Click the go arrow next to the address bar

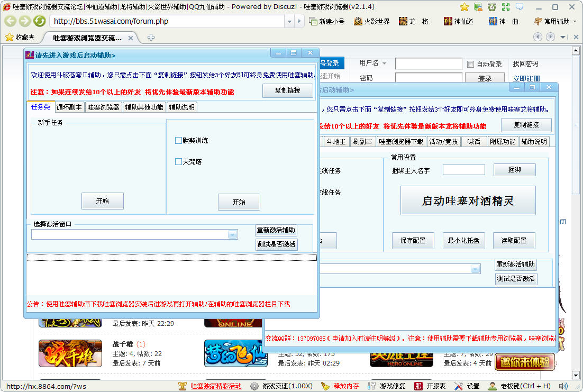299,21
